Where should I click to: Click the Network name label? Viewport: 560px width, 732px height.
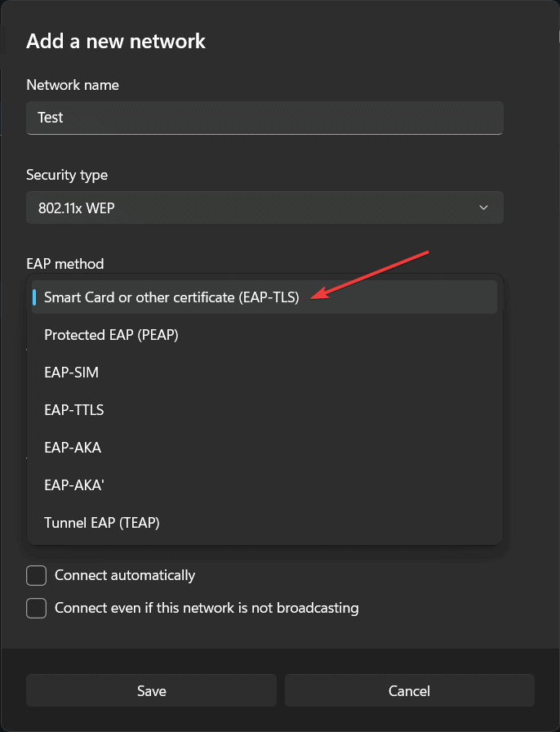click(73, 85)
